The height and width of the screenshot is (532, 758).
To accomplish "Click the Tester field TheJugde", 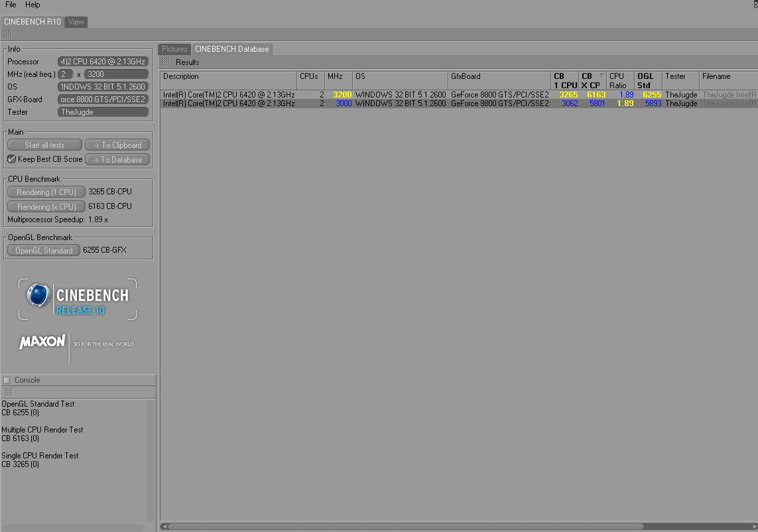I will (x=103, y=111).
